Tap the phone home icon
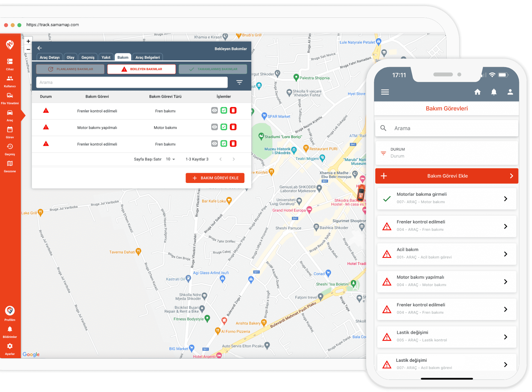This screenshot has height=392, width=532. click(x=477, y=92)
